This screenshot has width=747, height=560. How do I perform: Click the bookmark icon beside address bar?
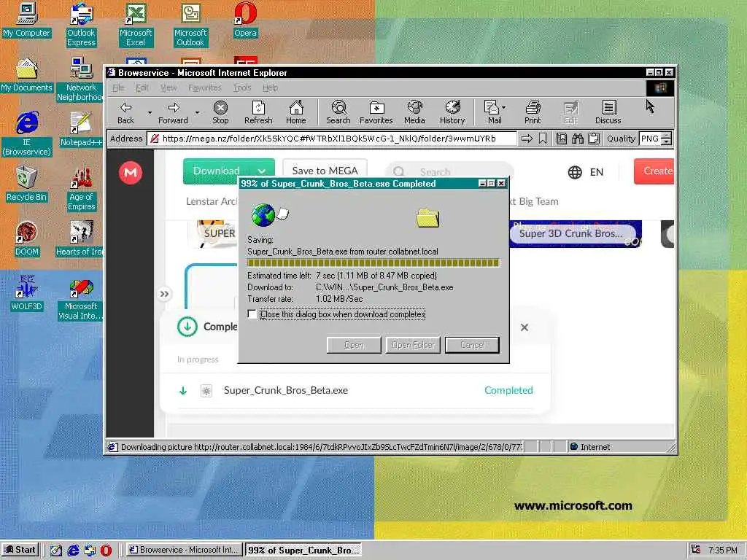pos(543,139)
